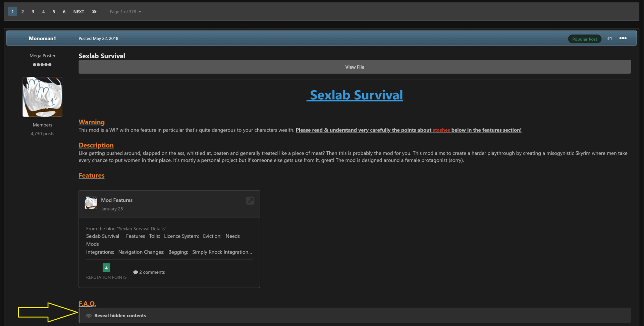Click the last page double-arrow icon
The width and height of the screenshot is (644, 326).
[x=94, y=12]
